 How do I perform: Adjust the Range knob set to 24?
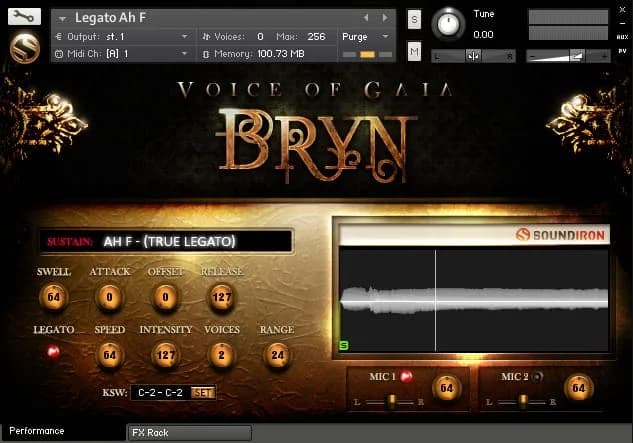[277, 355]
